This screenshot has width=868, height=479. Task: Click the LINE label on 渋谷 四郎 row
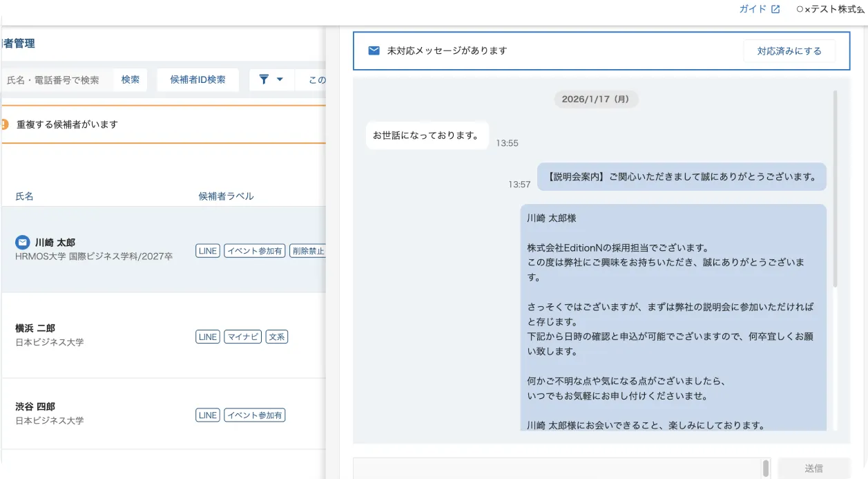[208, 415]
